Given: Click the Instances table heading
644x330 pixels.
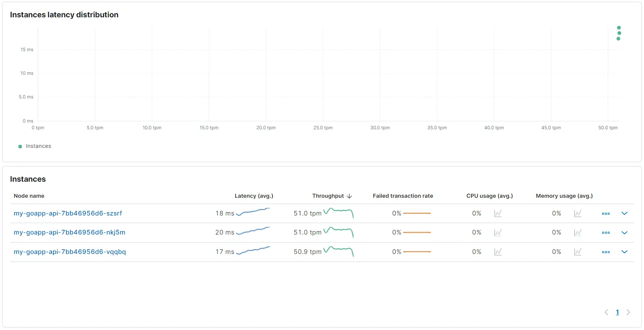Looking at the screenshot, I should coord(28,179).
